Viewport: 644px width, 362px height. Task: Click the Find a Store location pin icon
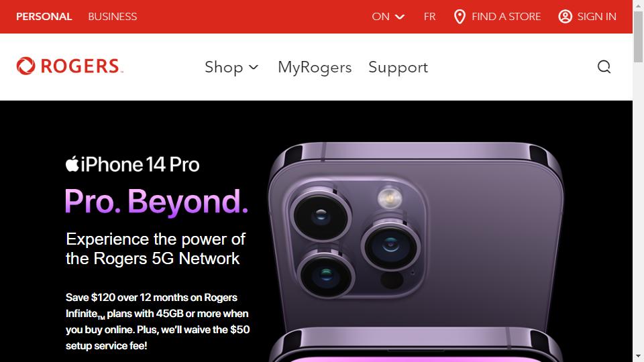pyautogui.click(x=460, y=17)
